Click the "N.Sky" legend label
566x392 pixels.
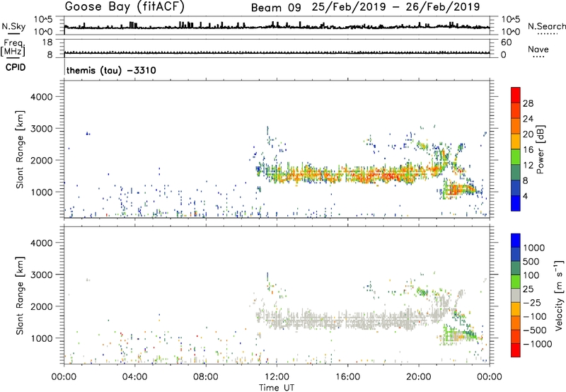pyautogui.click(x=13, y=26)
